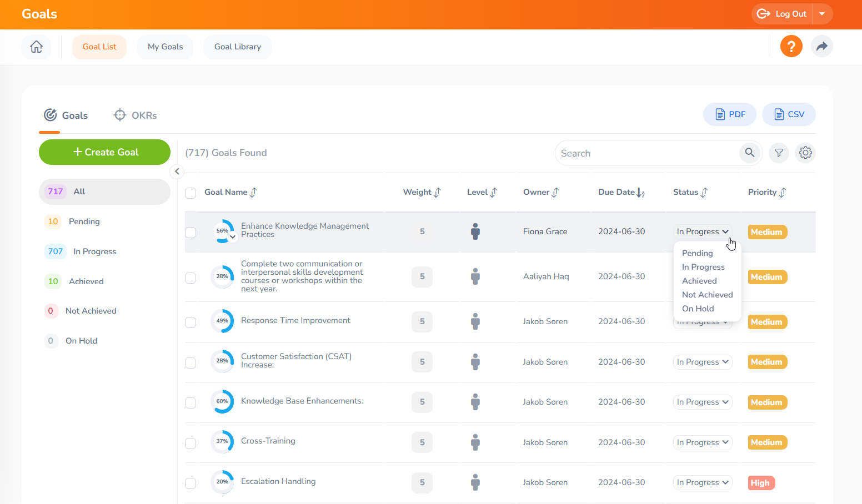Filter sidebar by Not Achieved goals
862x504 pixels.
click(x=104, y=311)
